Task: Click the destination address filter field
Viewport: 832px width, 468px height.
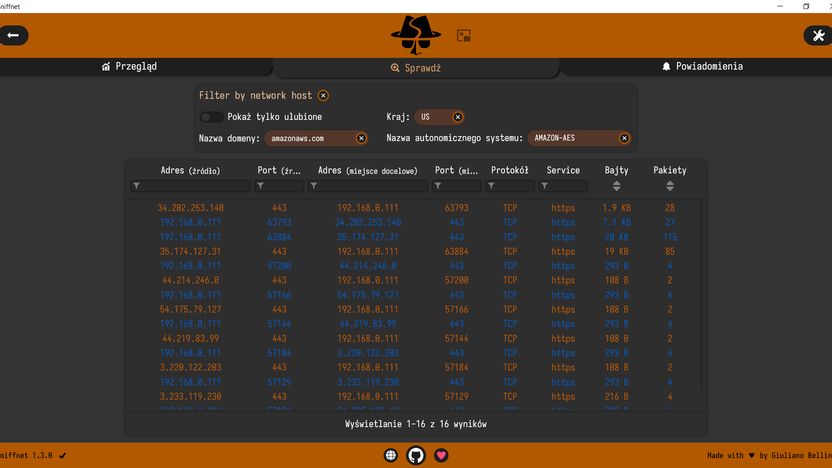Action: 368,186
